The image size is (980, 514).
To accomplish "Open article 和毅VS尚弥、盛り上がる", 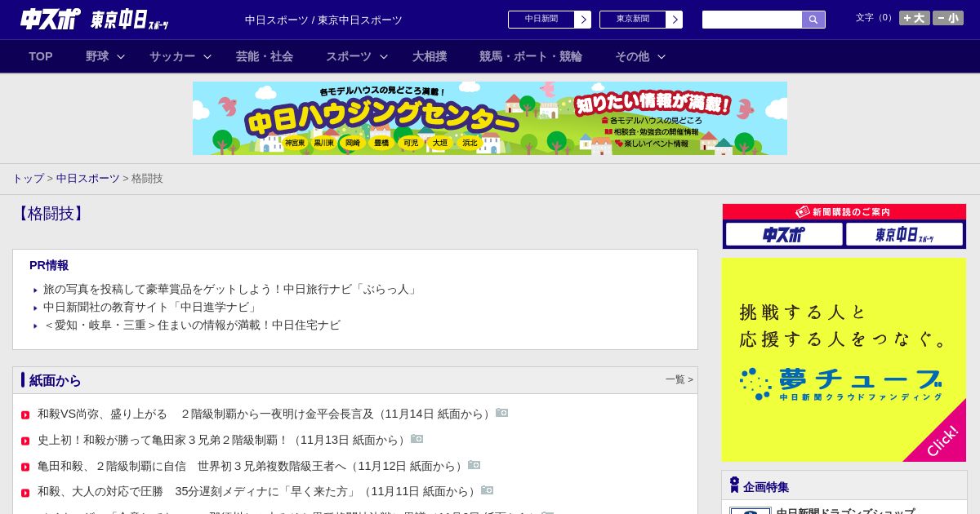I will tap(265, 414).
